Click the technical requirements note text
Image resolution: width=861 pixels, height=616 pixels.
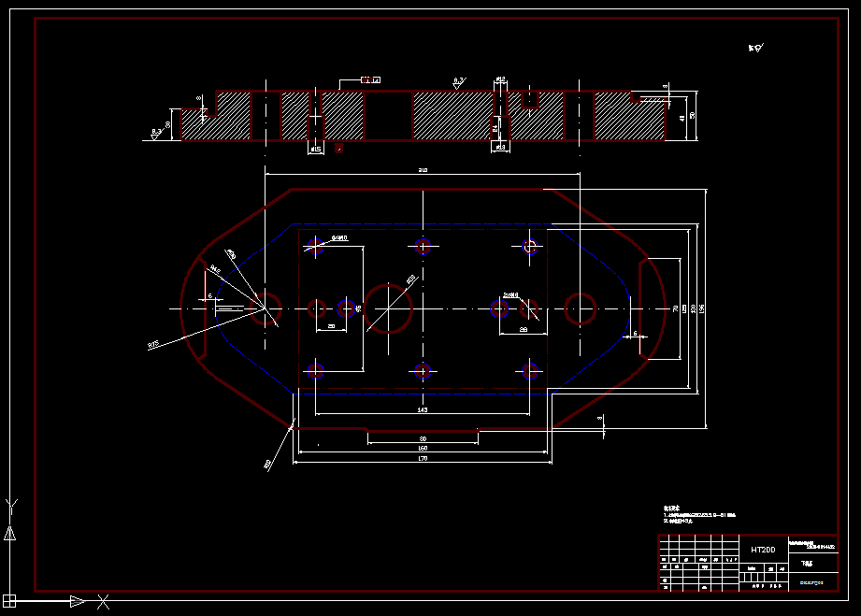(699, 514)
